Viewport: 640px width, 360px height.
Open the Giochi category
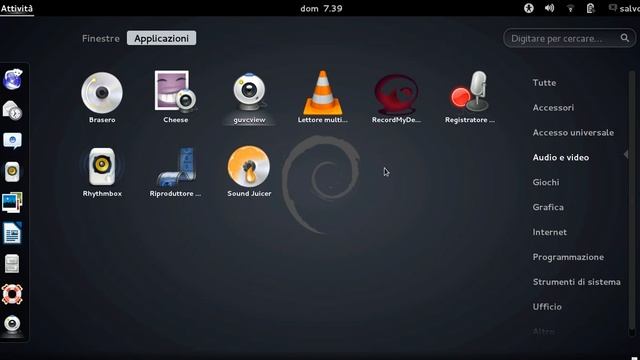coord(546,182)
